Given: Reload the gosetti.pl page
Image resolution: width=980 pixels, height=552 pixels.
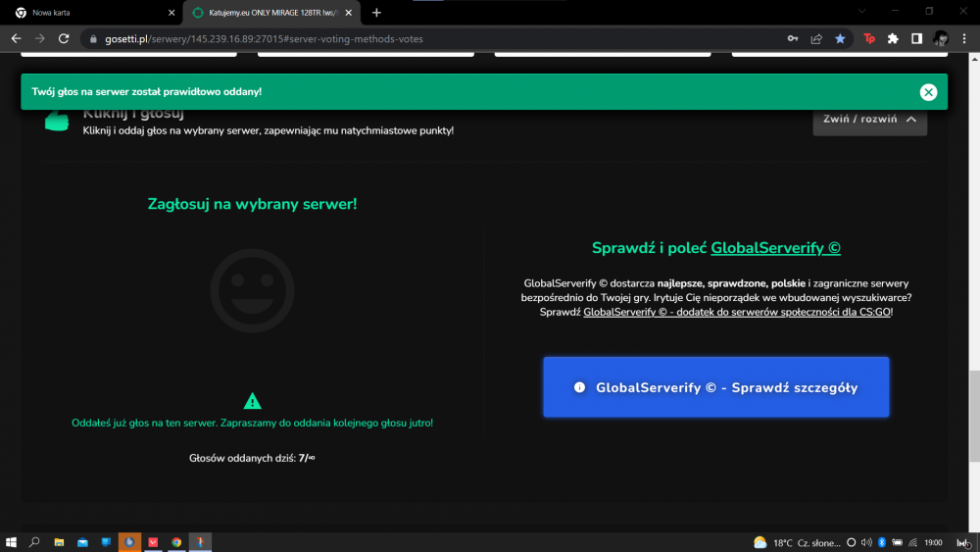Looking at the screenshot, I should coord(64,39).
